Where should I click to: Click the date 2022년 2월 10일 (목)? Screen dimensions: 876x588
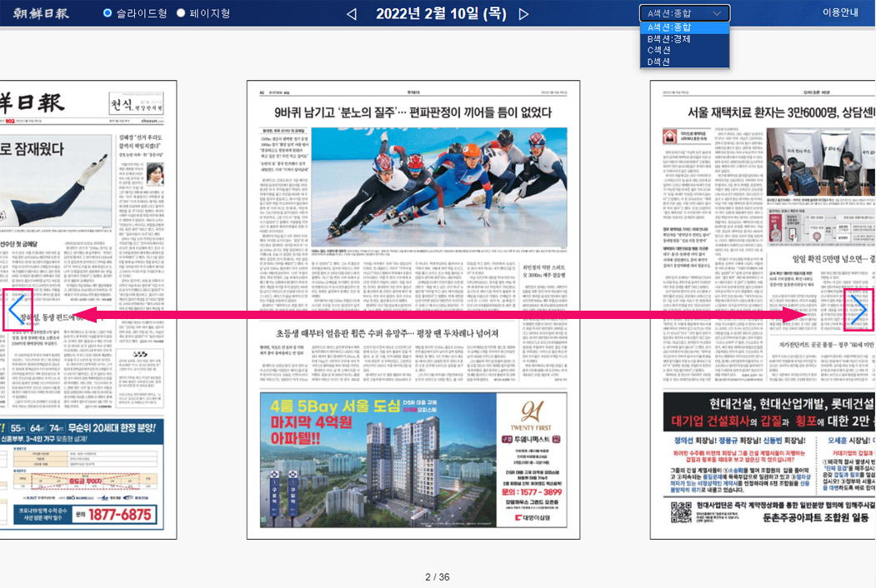[441, 13]
